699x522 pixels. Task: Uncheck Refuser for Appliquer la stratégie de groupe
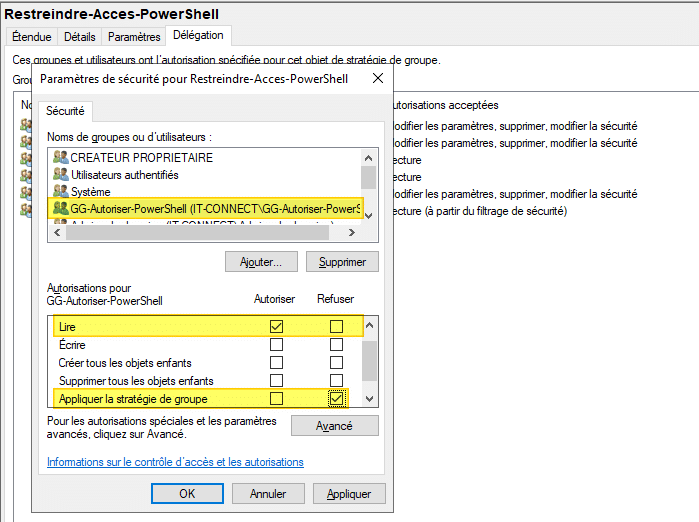336,398
